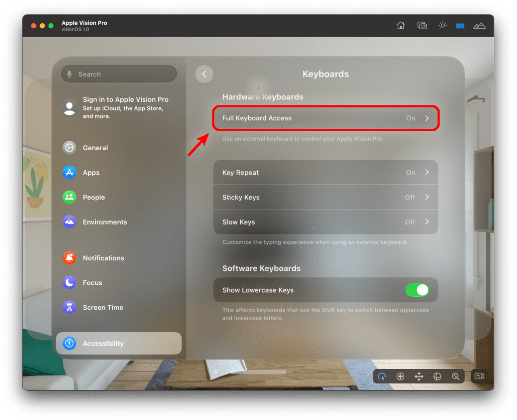Click the Apple Vision Pro window title
Image resolution: width=517 pixels, height=420 pixels.
(x=84, y=23)
